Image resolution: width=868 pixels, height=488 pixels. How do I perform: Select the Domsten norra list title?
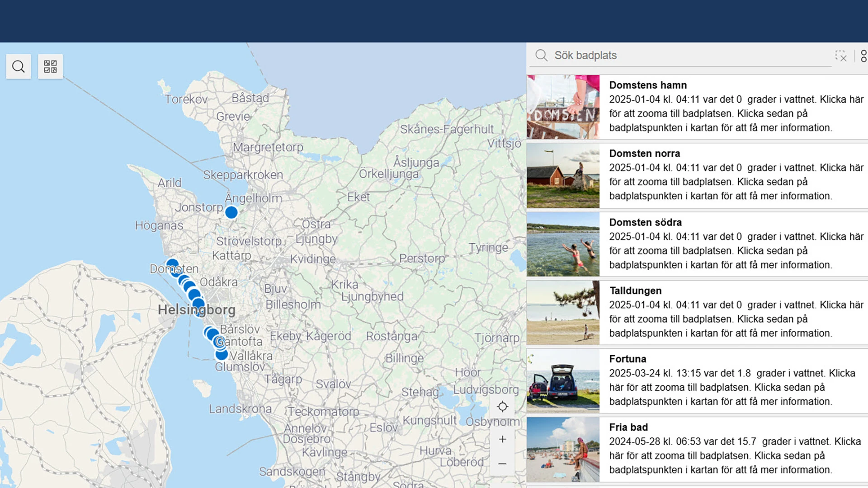click(644, 153)
